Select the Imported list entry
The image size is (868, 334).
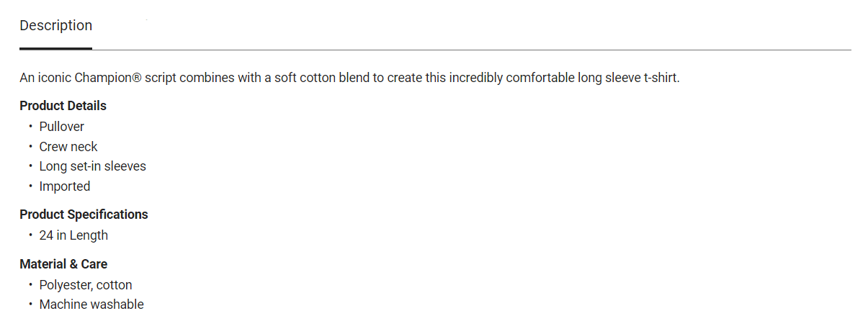pos(65,186)
